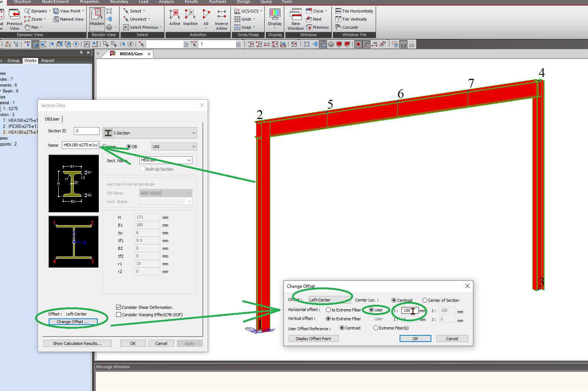Viewport: 588px width, 391px height.
Task: Click the Inactive elements icon
Action: pyautogui.click(x=190, y=15)
